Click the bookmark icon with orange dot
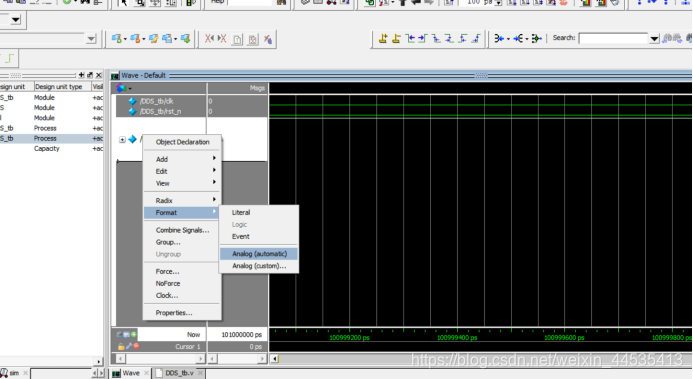The height and width of the screenshot is (379, 693). point(135,39)
